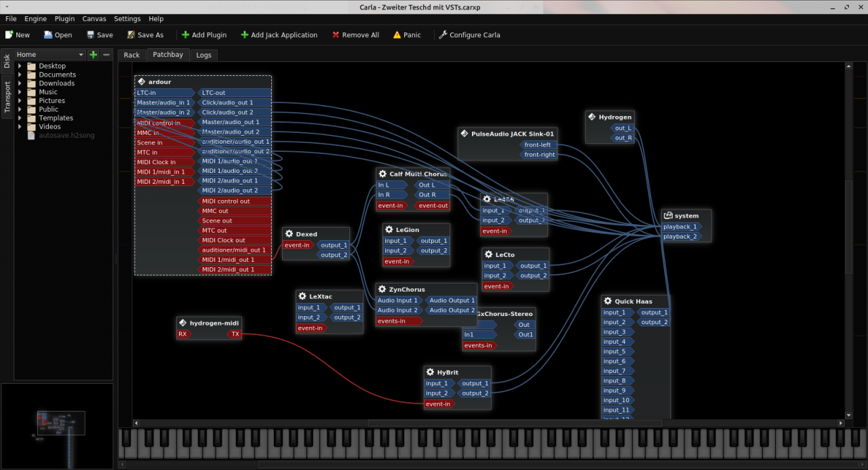
Task: Click the out_L port on Hydrogen
Action: 623,128
